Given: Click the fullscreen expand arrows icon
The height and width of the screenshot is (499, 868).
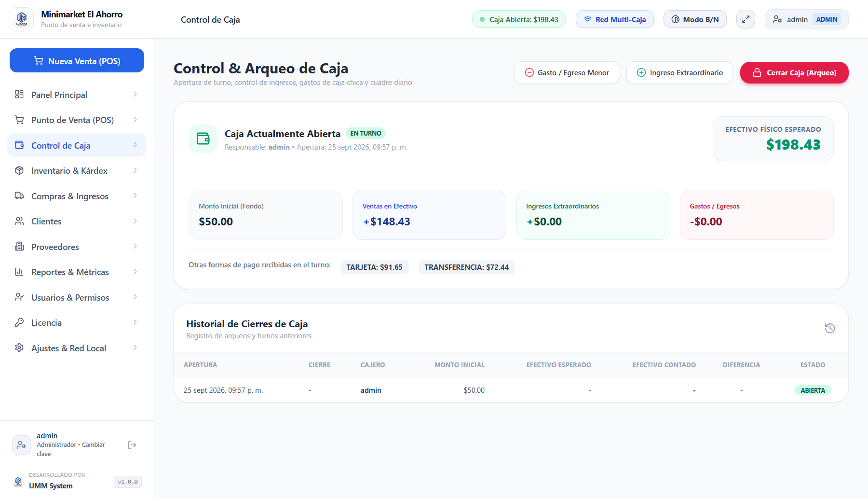Looking at the screenshot, I should [746, 19].
